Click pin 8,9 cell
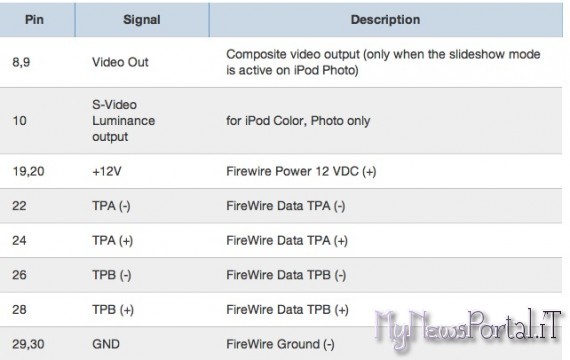Viewport: 570px width, 360px height. coord(21,62)
